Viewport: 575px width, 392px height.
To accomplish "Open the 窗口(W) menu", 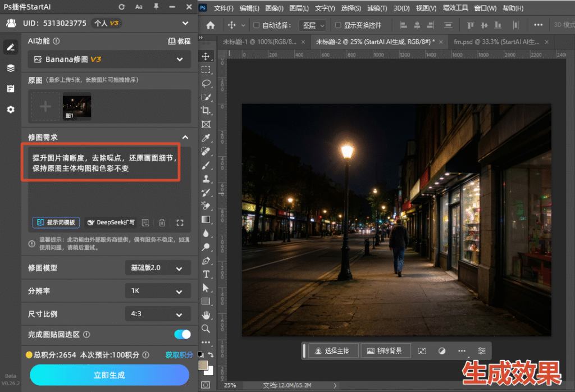I will click(x=485, y=8).
